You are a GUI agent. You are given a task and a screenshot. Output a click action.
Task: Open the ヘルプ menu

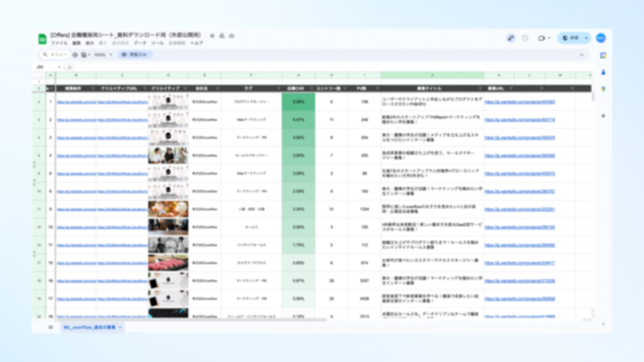[197, 43]
